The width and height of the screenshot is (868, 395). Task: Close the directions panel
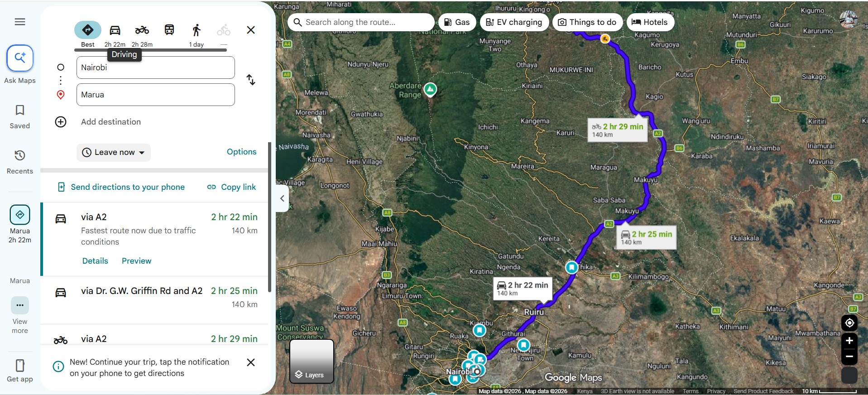[x=251, y=30]
